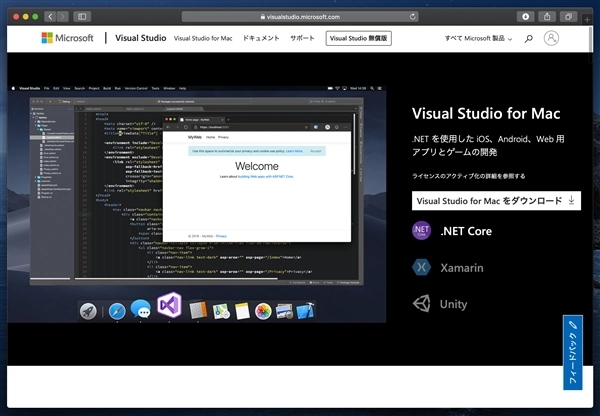
Task: Click the Visual Studio 無償版 button
Action: (359, 38)
